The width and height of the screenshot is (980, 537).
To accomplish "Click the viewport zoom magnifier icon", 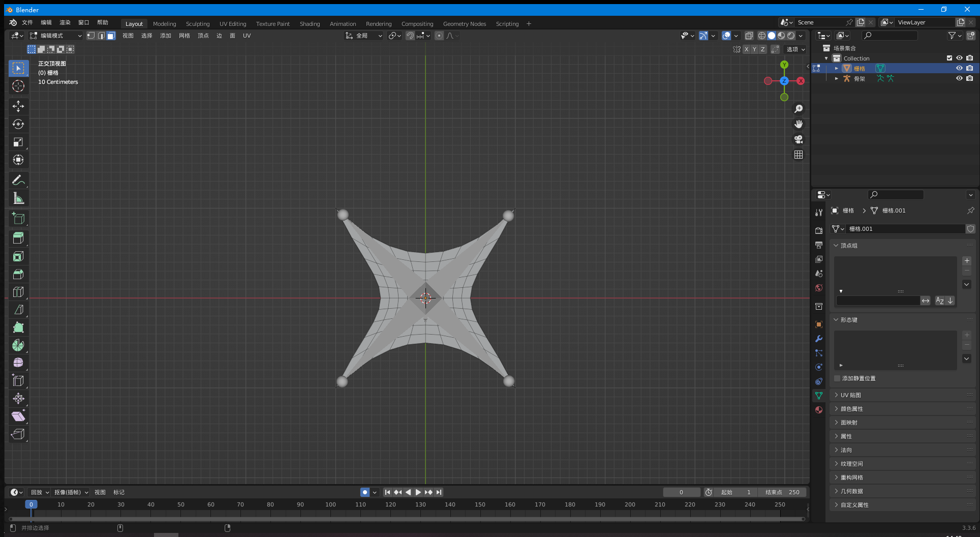I will point(799,109).
